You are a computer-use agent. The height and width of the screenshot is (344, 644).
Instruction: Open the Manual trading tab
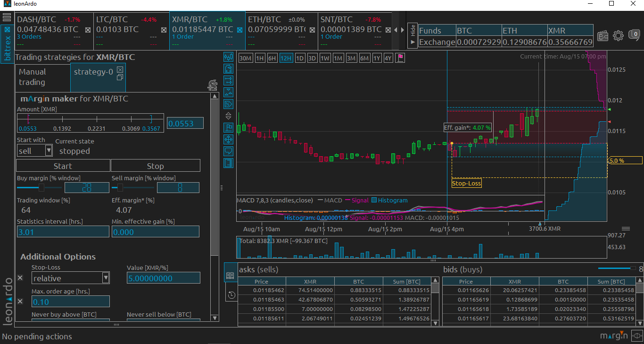(42, 77)
